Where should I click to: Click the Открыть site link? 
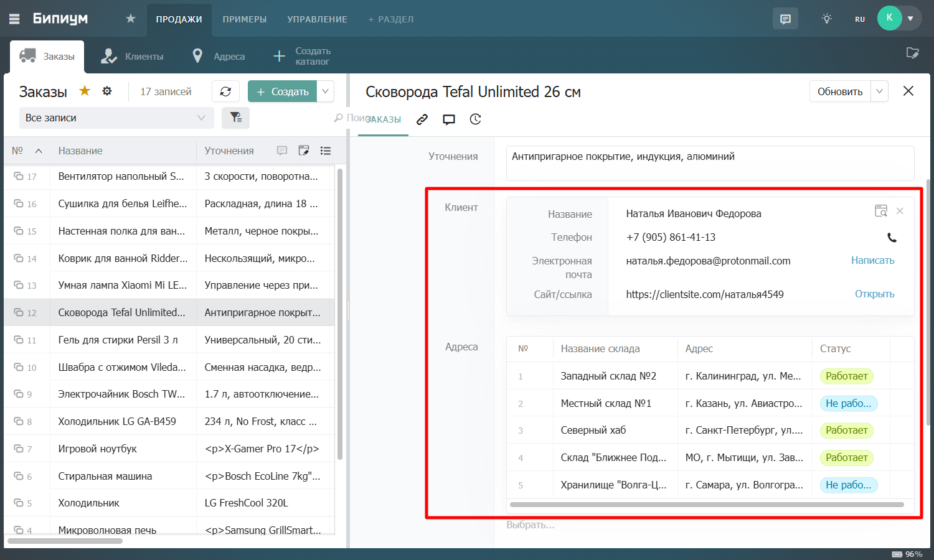874,294
